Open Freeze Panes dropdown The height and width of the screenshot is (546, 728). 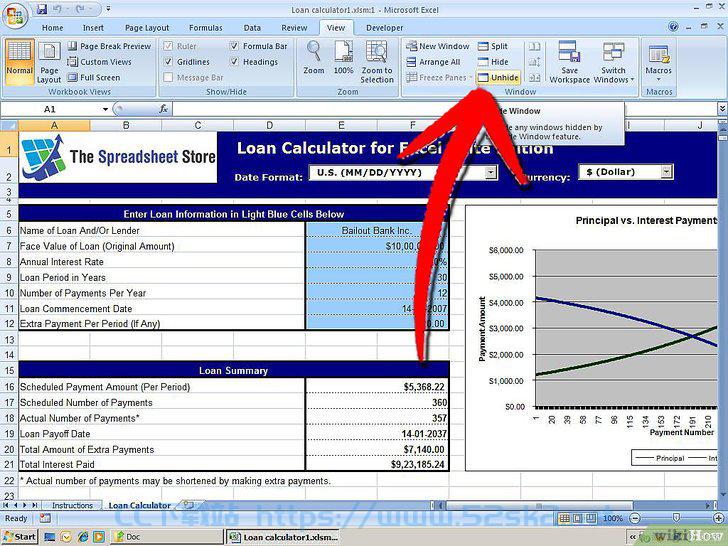click(439, 78)
